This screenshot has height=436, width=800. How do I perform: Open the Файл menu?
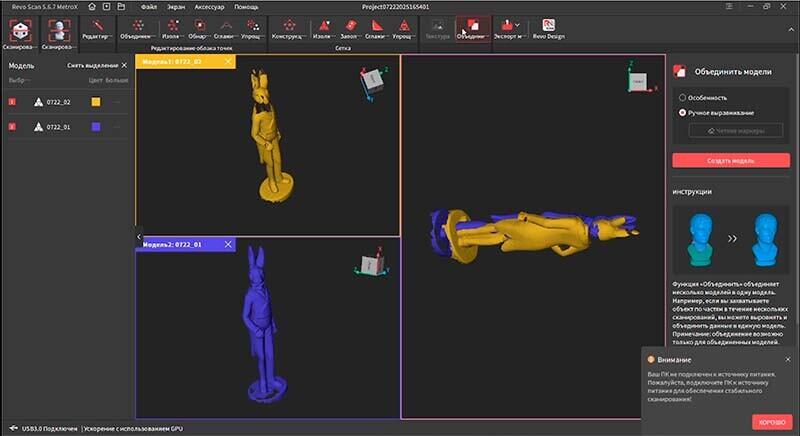(148, 7)
